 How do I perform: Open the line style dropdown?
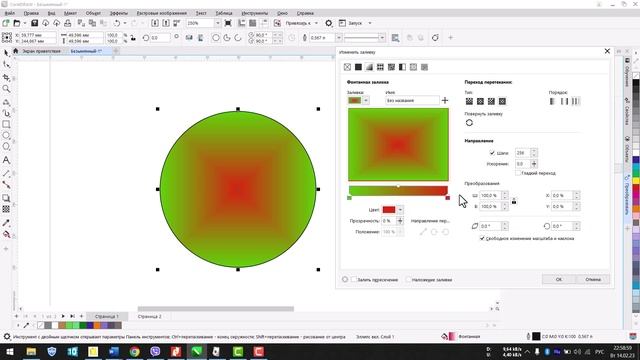382,38
